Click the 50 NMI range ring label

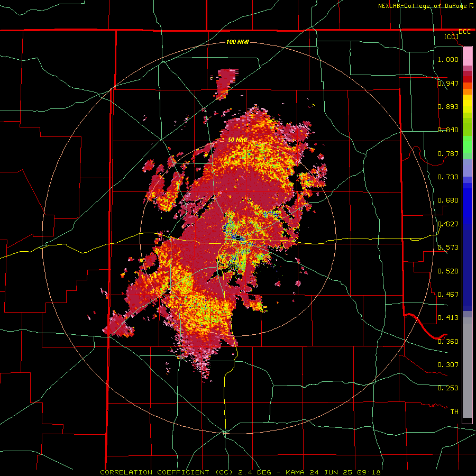237,140
